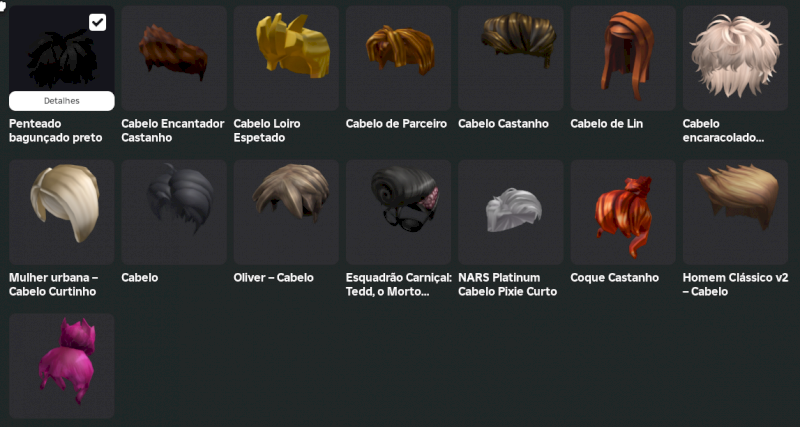This screenshot has height=427, width=800.
Task: Choose the pink hair in the bottom row
Action: click(x=62, y=366)
